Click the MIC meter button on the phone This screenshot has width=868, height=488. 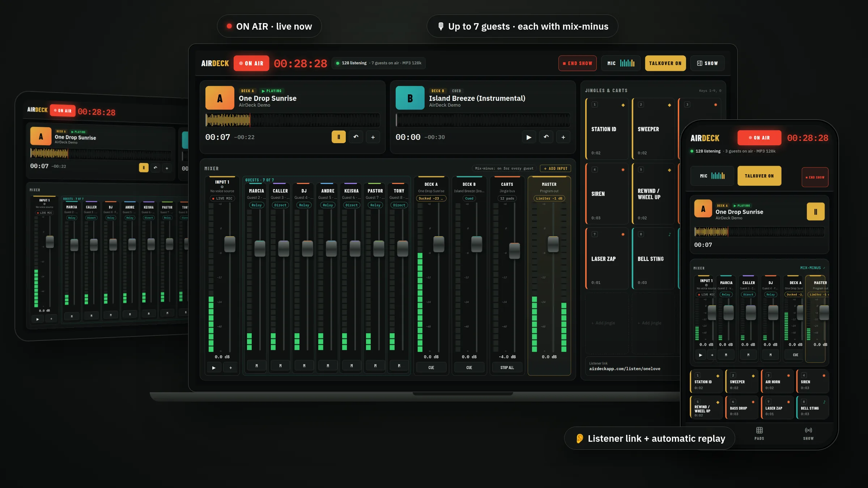pyautogui.click(x=712, y=176)
